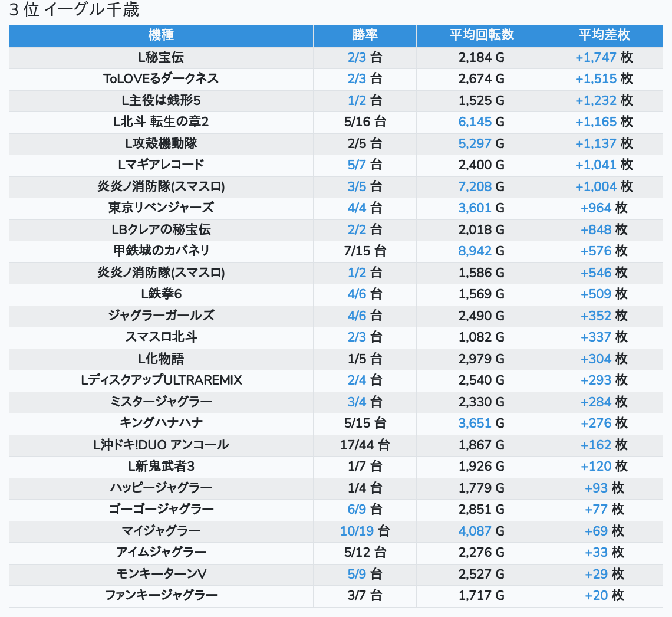Image resolution: width=672 pixels, height=617 pixels.
Task: Sort by the 勝率 column header
Action: click(x=364, y=35)
